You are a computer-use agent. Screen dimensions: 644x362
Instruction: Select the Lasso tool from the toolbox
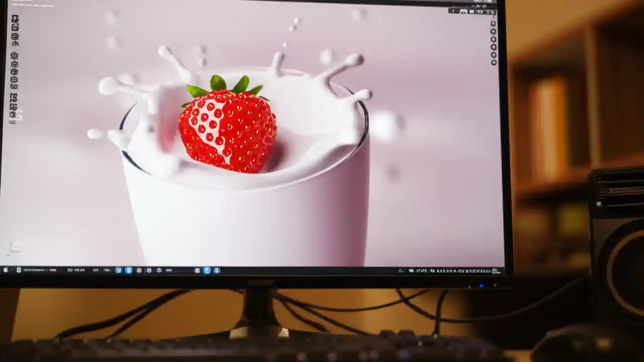16,28
